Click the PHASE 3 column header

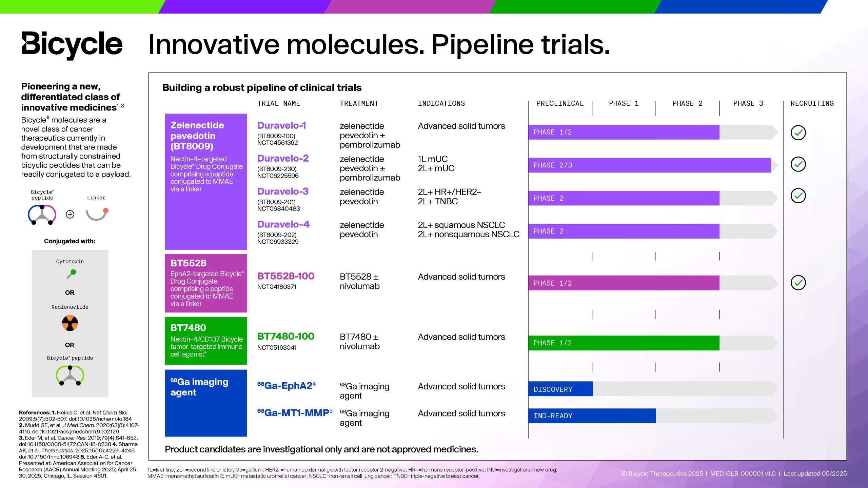click(x=748, y=103)
